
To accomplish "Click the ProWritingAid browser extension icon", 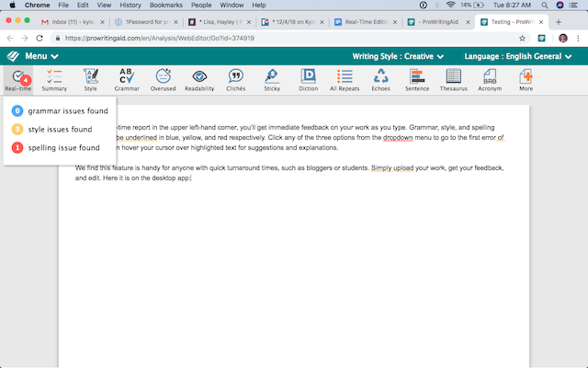I will [x=541, y=38].
